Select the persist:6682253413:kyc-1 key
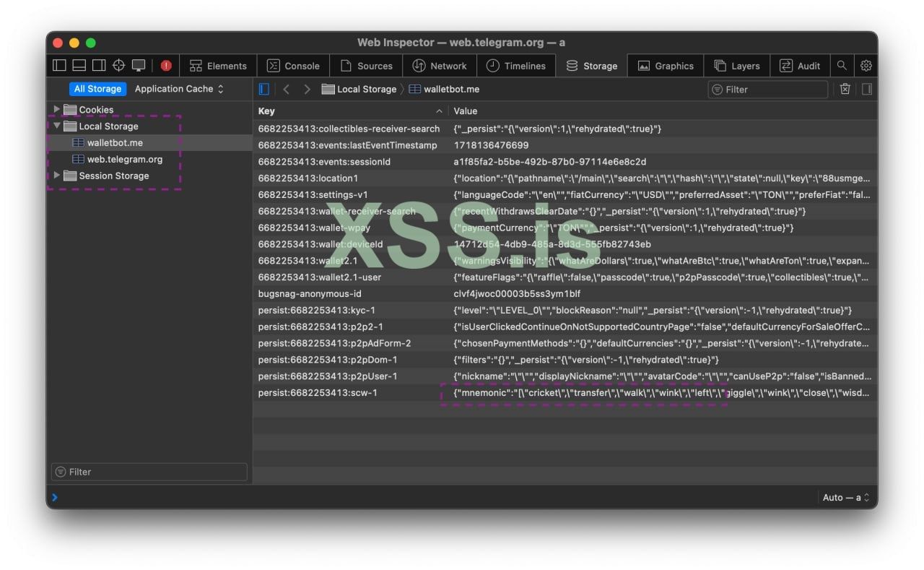The width and height of the screenshot is (924, 570). (317, 311)
